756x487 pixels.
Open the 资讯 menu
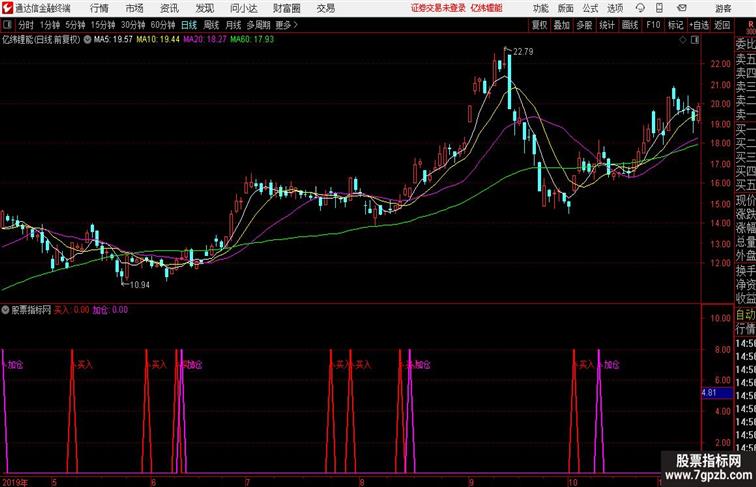169,8
